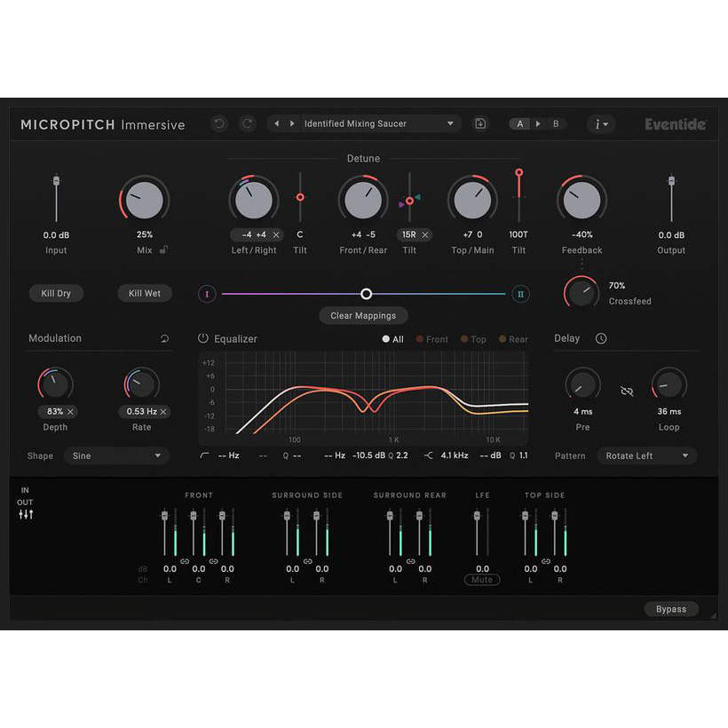This screenshot has width=728, height=728.
Task: Clear the 15R tilt mapping X
Action: coord(425,235)
